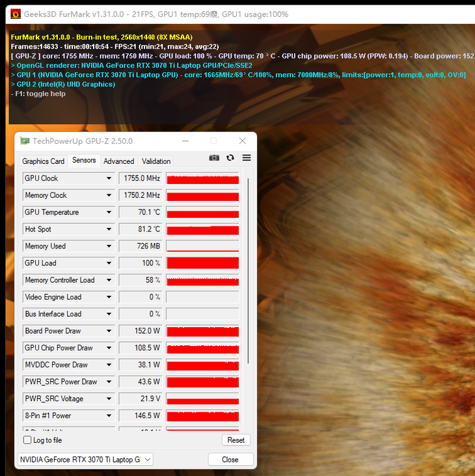Click the FurMark Burn-in test header line
The width and height of the screenshot is (475, 476).
[x=102, y=37]
